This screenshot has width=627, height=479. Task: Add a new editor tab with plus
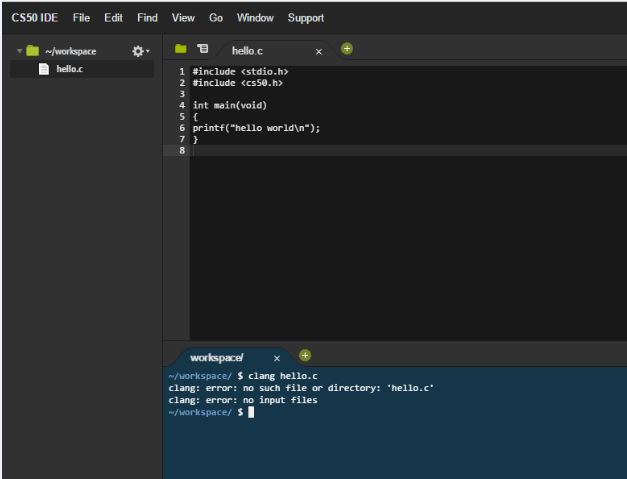[x=347, y=49]
